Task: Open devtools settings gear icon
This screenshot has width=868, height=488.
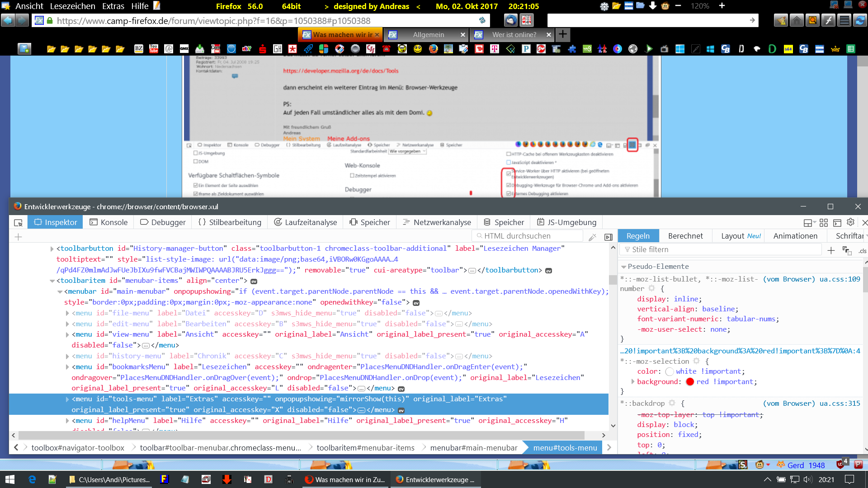Action: [x=850, y=222]
